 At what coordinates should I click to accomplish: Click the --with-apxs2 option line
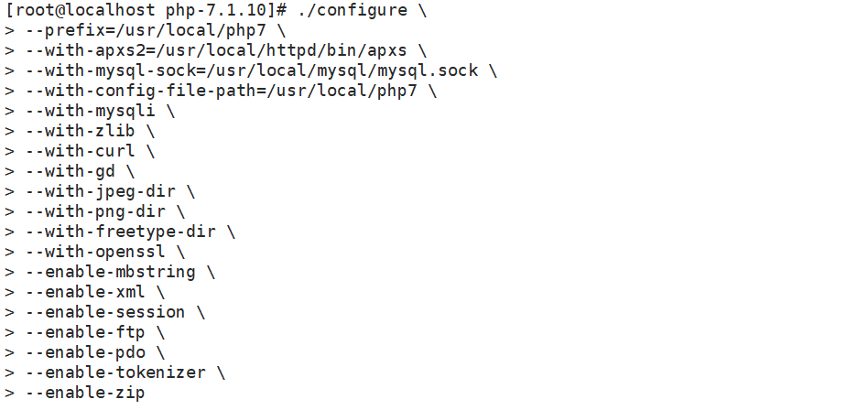click(x=215, y=50)
